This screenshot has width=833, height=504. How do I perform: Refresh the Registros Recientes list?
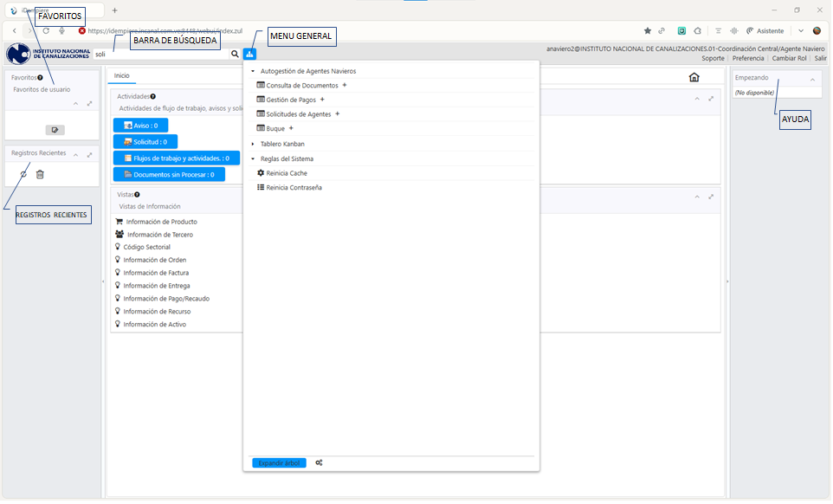(x=23, y=174)
